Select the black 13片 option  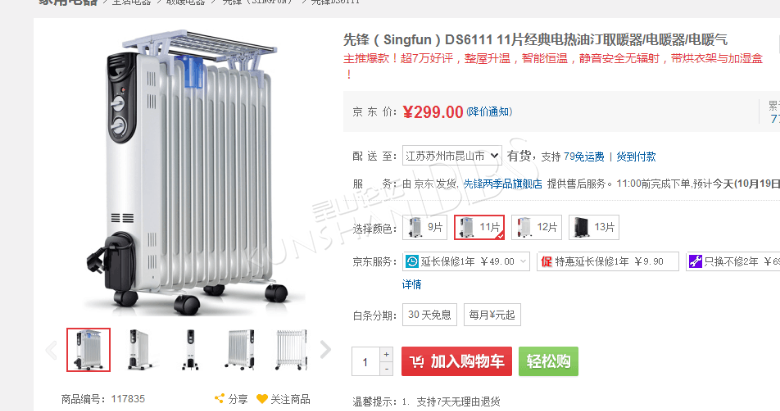click(x=594, y=227)
